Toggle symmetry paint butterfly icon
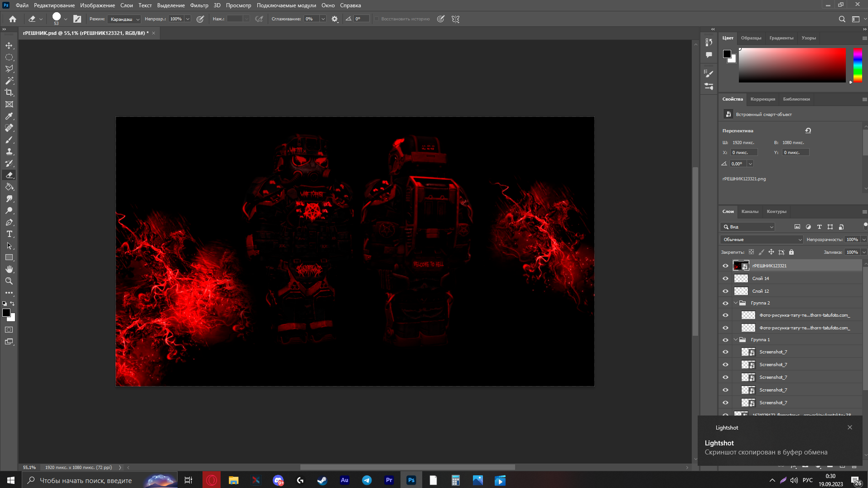Image resolution: width=868 pixels, height=488 pixels. click(x=456, y=19)
